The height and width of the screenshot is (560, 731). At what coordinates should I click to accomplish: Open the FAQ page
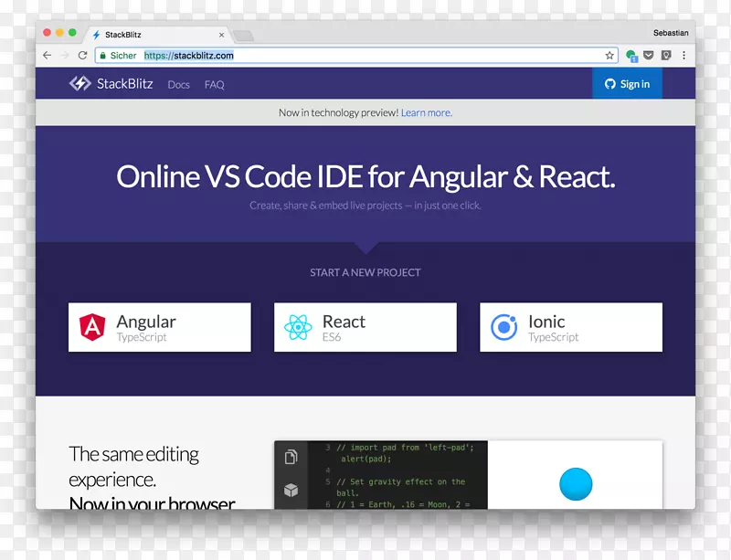point(215,85)
